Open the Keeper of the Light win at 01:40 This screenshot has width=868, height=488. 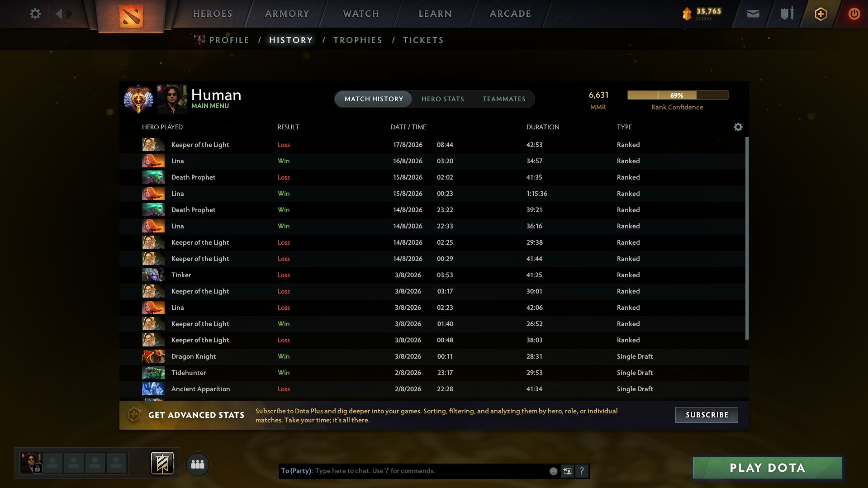(x=432, y=324)
